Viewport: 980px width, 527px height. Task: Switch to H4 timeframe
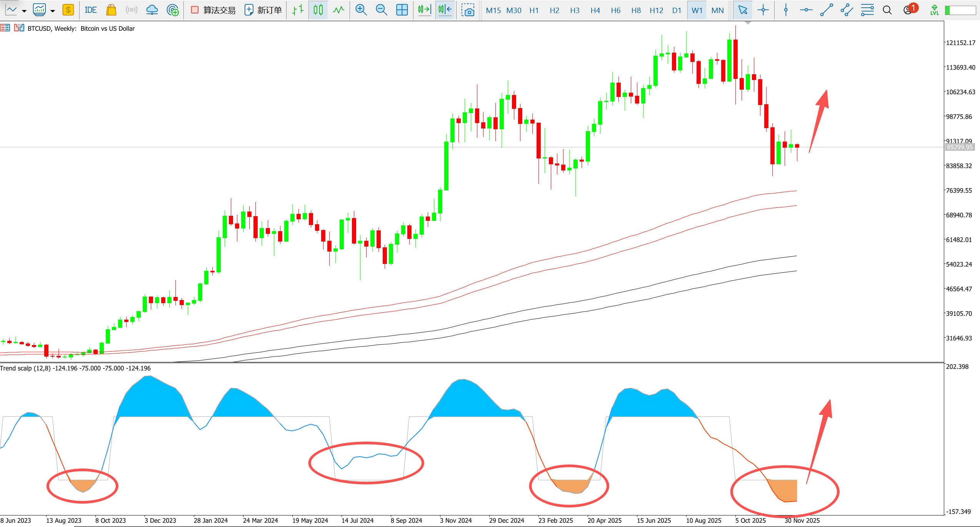[595, 10]
